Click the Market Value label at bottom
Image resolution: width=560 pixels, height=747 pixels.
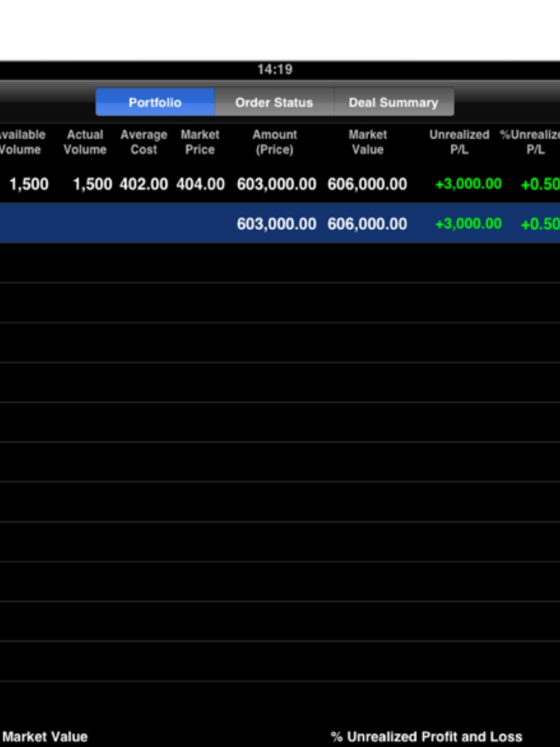coord(45,737)
